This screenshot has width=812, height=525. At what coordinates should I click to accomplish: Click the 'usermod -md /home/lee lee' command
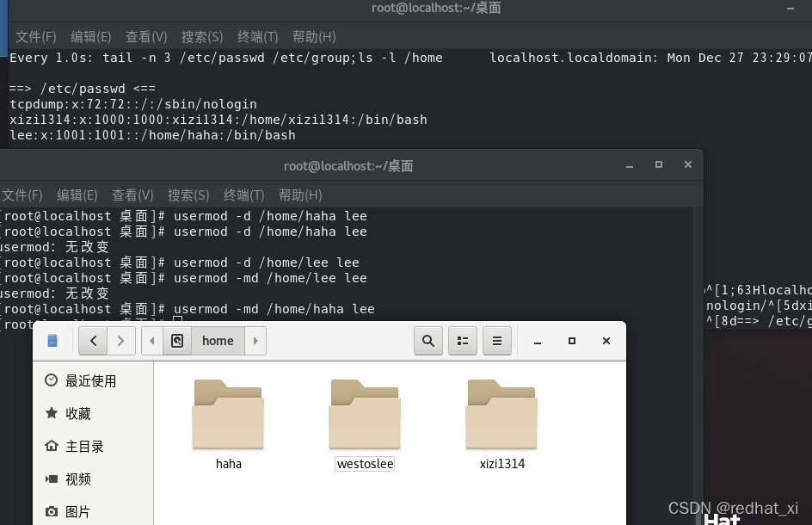coord(270,278)
